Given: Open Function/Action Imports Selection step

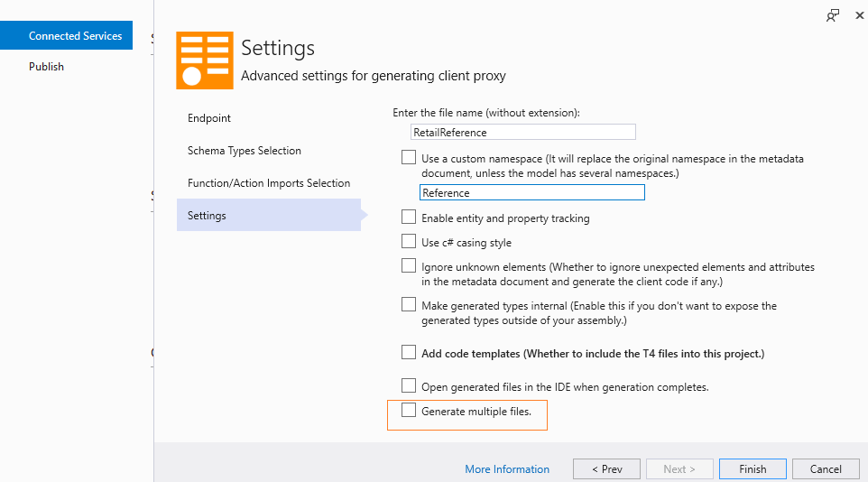Looking at the screenshot, I should (269, 183).
